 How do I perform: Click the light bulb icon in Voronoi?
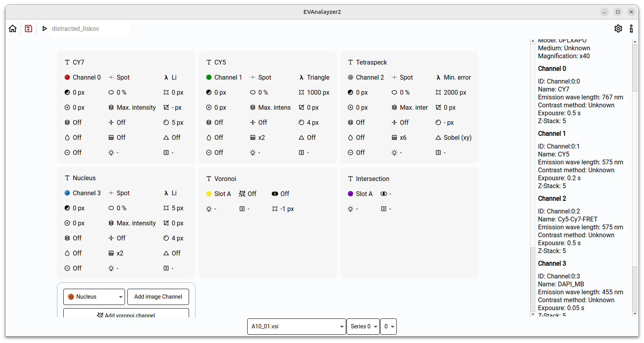click(209, 209)
